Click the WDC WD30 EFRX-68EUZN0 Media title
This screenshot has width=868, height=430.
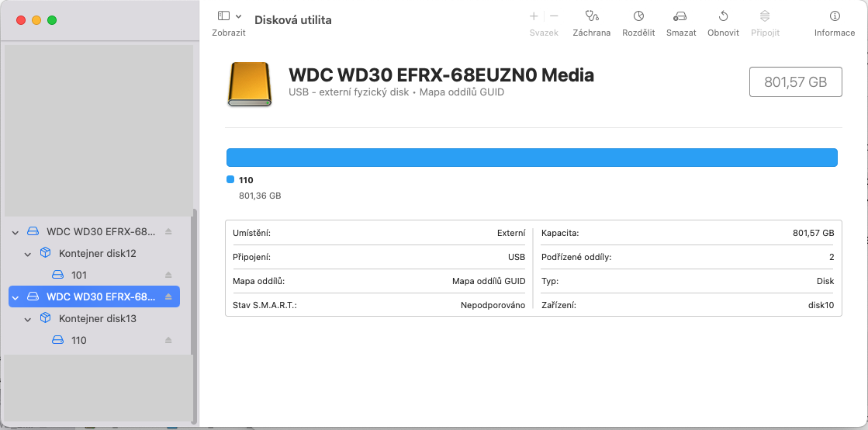pyautogui.click(x=441, y=75)
